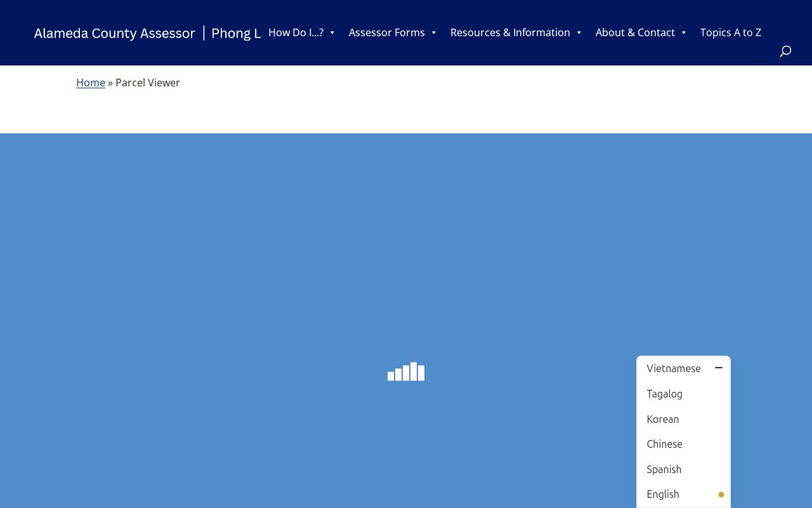Open the Assessor Forms menu
The width and height of the screenshot is (812, 508).
[x=387, y=32]
